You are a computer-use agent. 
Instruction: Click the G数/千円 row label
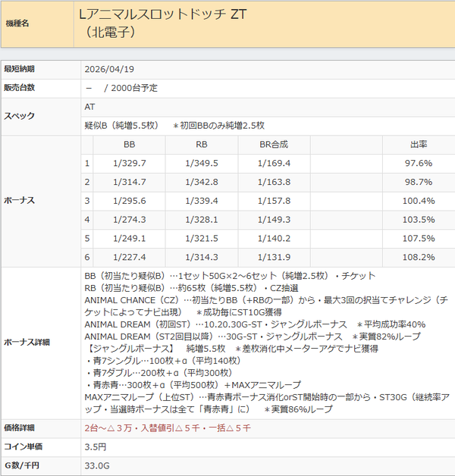tap(22, 465)
